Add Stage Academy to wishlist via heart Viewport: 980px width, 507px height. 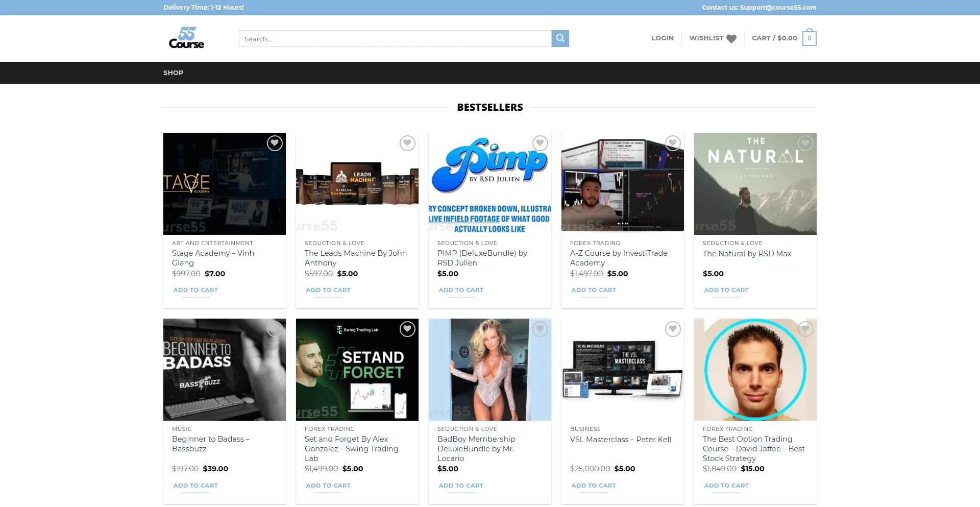[275, 143]
